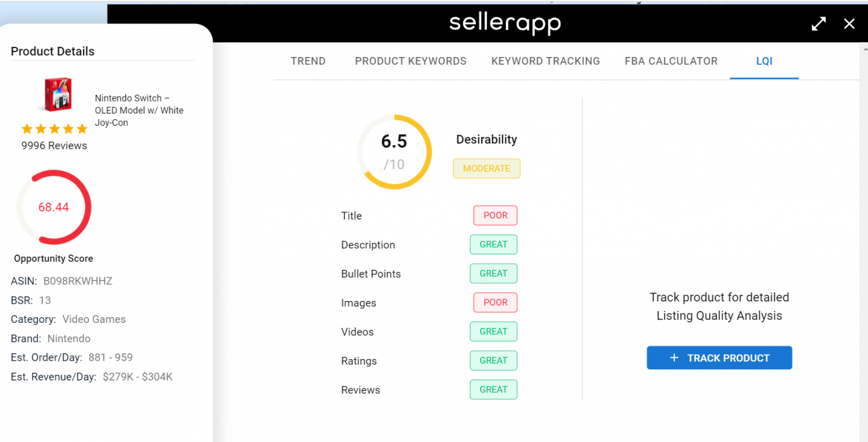Switch to the KEYWORD TRACKING tab
This screenshot has height=442, width=868.
point(545,61)
